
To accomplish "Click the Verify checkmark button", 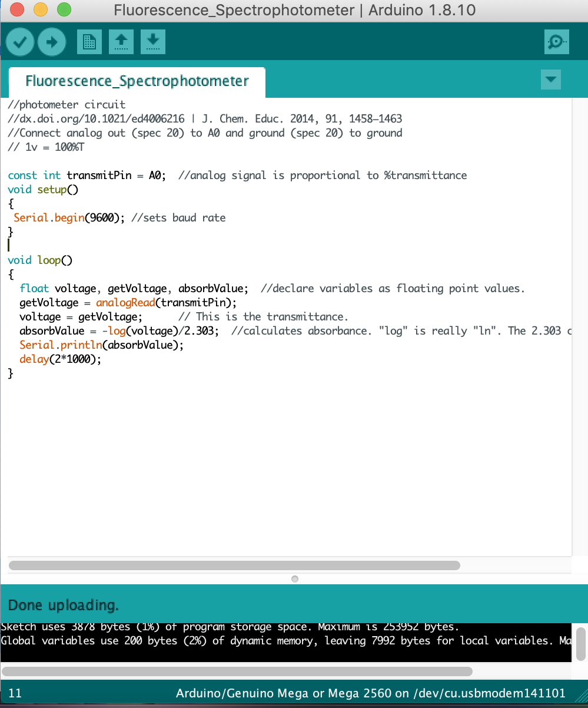I will pyautogui.click(x=21, y=42).
